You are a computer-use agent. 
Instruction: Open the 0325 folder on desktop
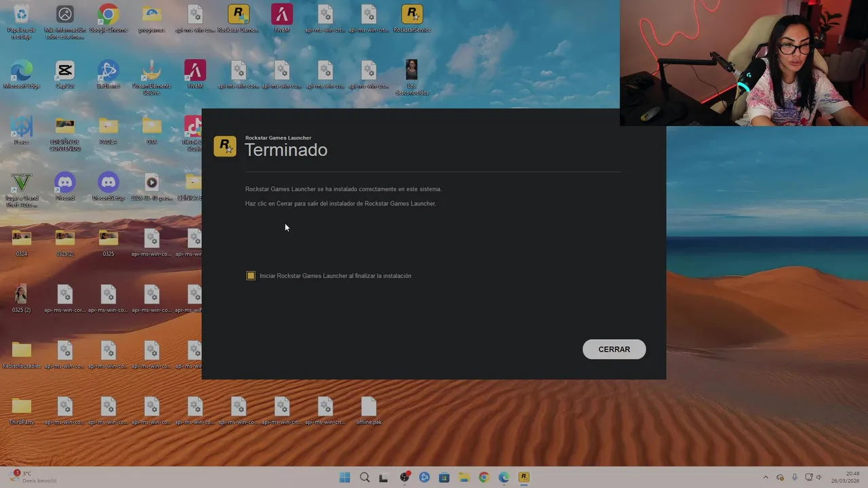click(x=108, y=243)
